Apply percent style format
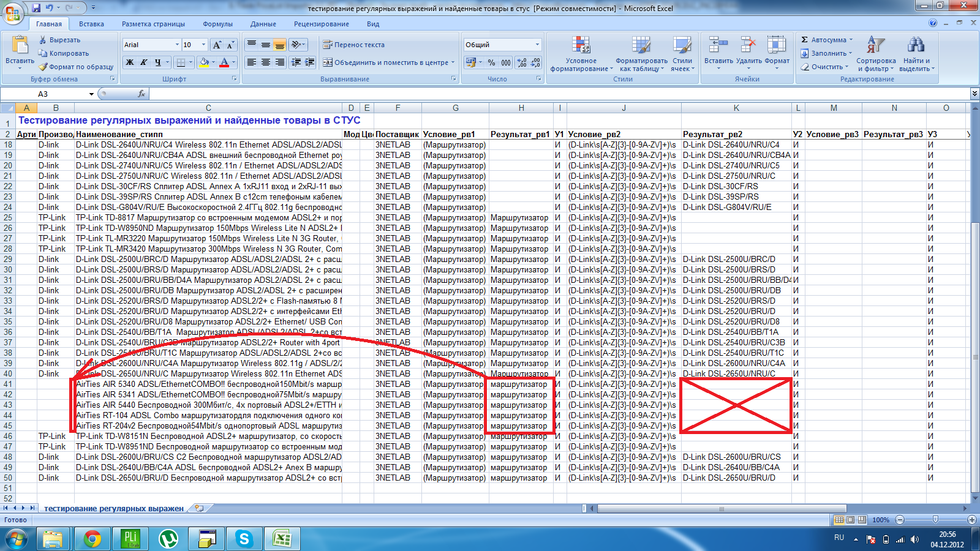The image size is (980, 551). tap(491, 62)
